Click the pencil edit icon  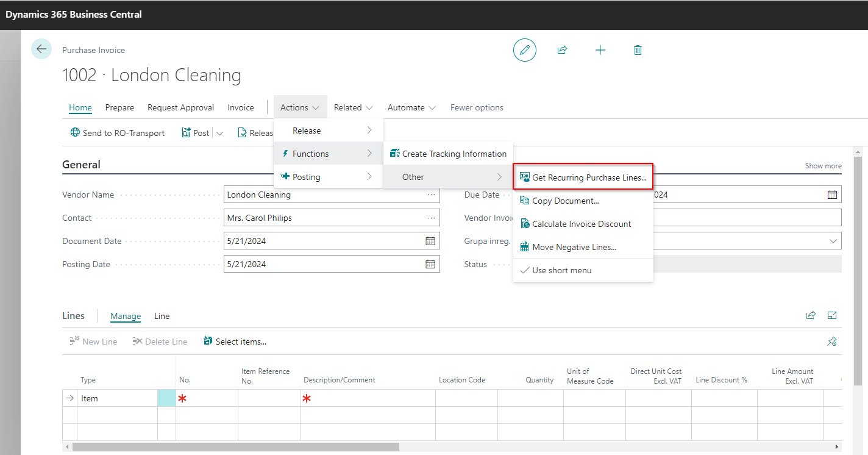click(525, 50)
